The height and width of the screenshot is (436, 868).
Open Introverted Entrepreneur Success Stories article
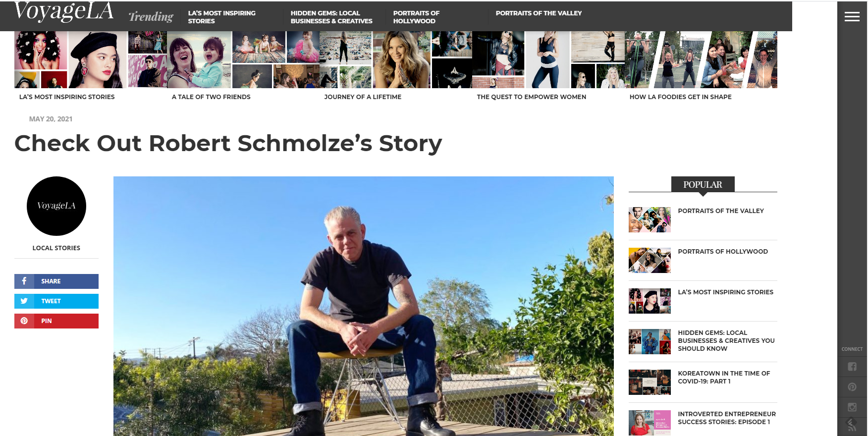[x=727, y=418]
